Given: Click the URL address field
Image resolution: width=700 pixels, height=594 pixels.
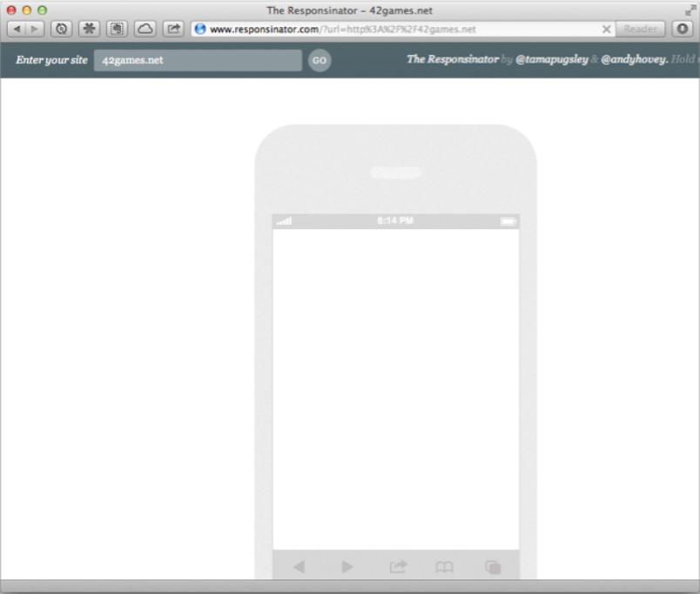Looking at the screenshot, I should coord(392,29).
